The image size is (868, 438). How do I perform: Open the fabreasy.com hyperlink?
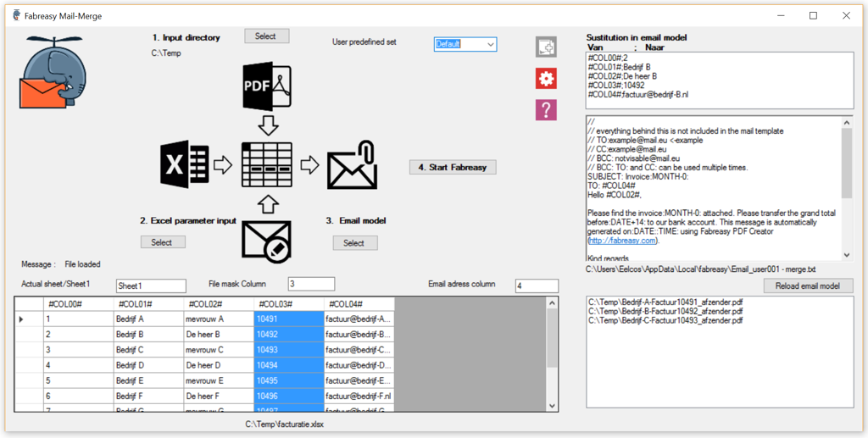[x=623, y=241]
